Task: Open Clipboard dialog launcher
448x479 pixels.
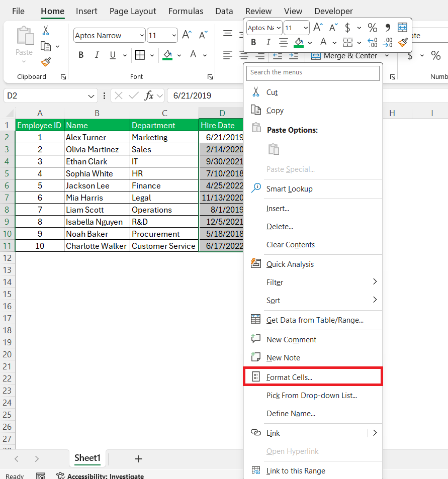Action: 63,77
